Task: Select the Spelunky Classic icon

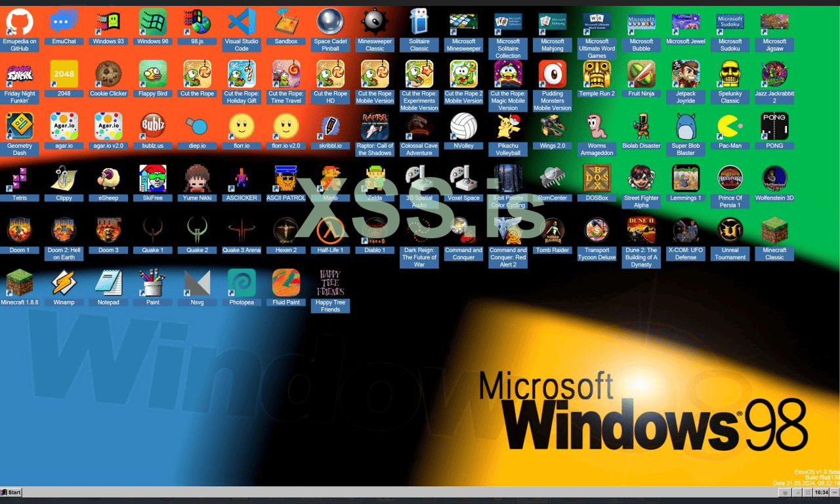Action: point(730,74)
